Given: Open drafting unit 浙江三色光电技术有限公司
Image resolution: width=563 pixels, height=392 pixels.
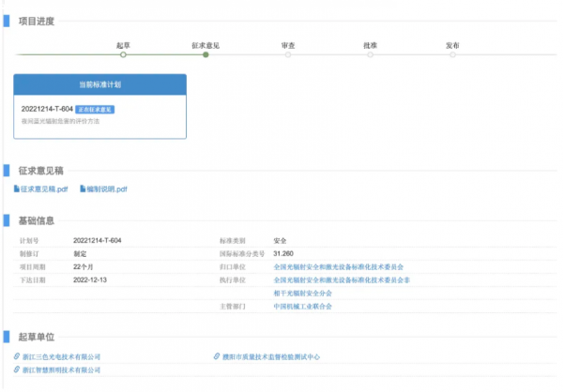Looking at the screenshot, I should click(61, 356).
